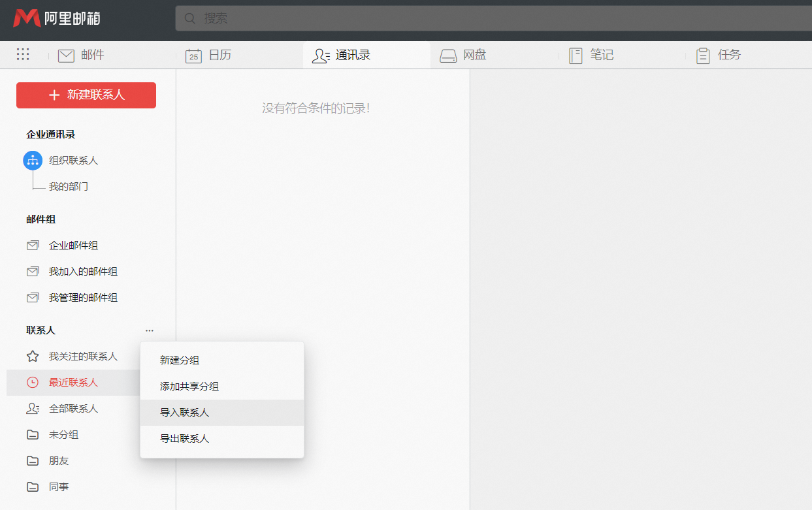Screen dimensions: 812x510
Task: Select 导入联系人 from the context menu
Action: 185,413
